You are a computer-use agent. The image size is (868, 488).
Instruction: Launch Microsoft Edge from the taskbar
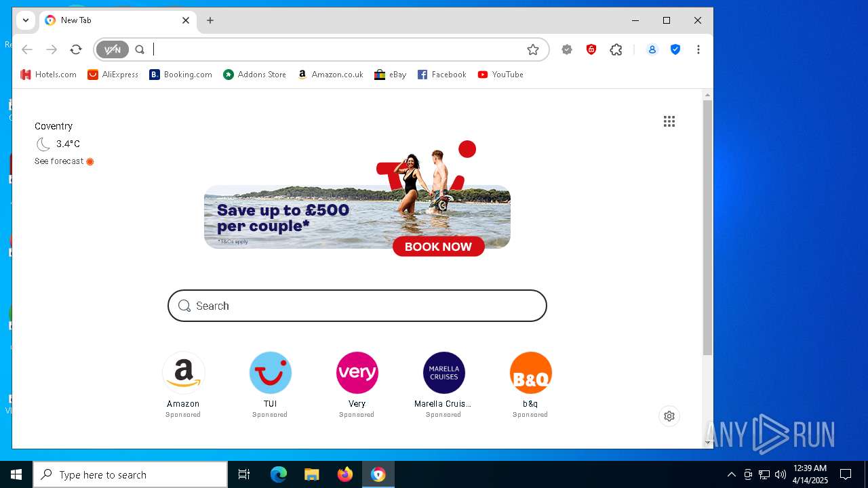pyautogui.click(x=279, y=474)
